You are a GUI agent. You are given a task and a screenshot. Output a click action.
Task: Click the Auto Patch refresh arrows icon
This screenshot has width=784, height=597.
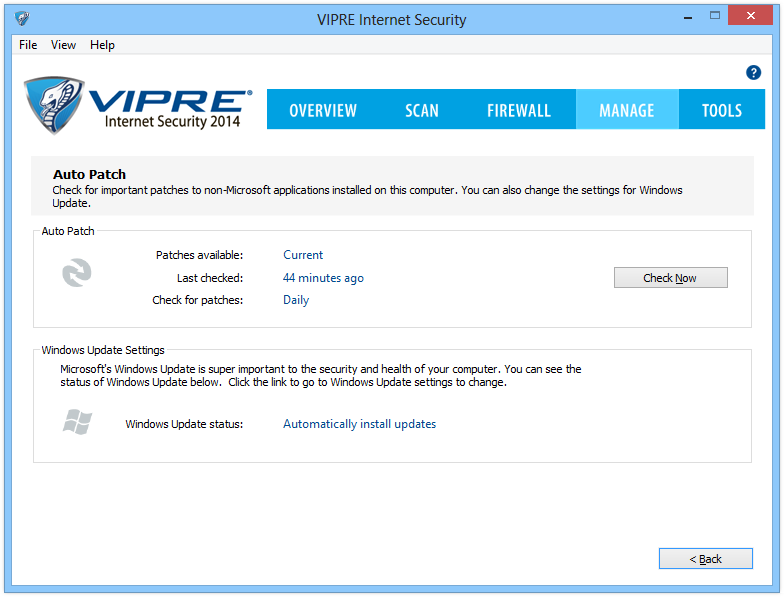[77, 273]
